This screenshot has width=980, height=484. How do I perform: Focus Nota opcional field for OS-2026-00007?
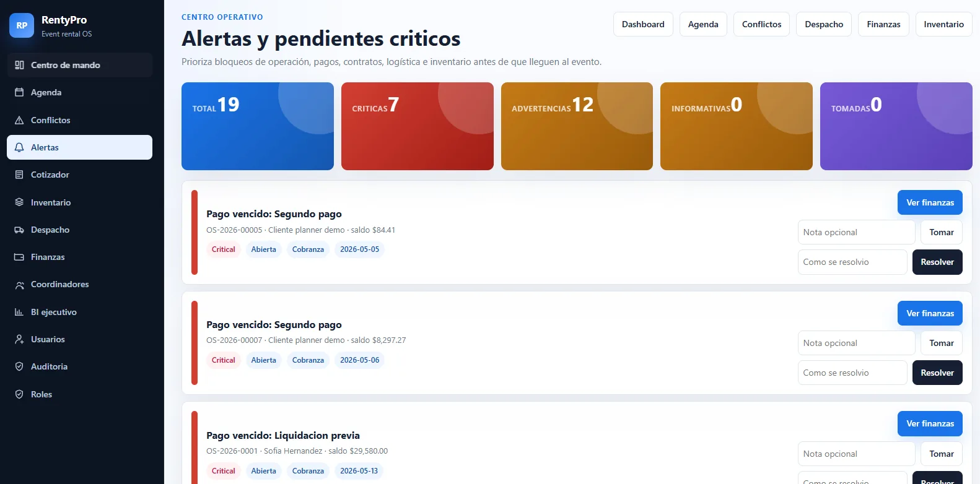[856, 343]
